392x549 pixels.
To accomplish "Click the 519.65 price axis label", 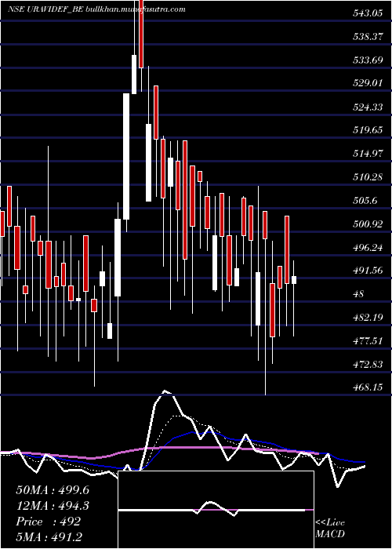I will tap(367, 130).
